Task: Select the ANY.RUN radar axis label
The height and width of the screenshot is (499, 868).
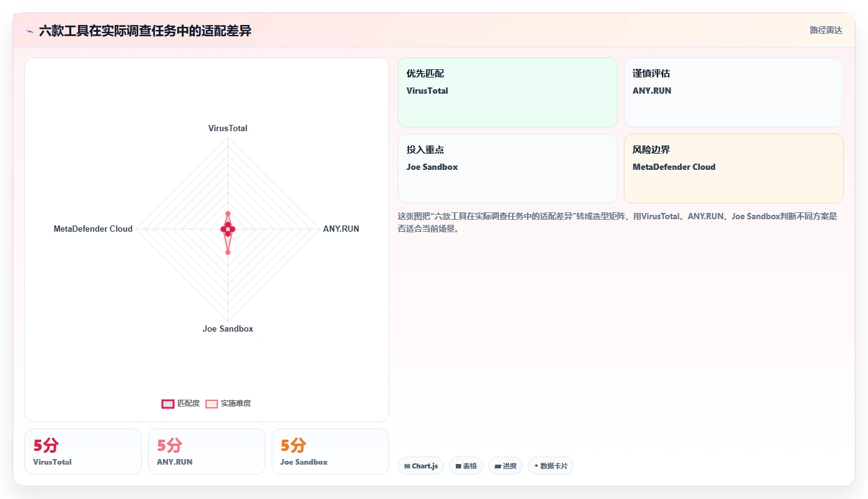Action: (341, 229)
